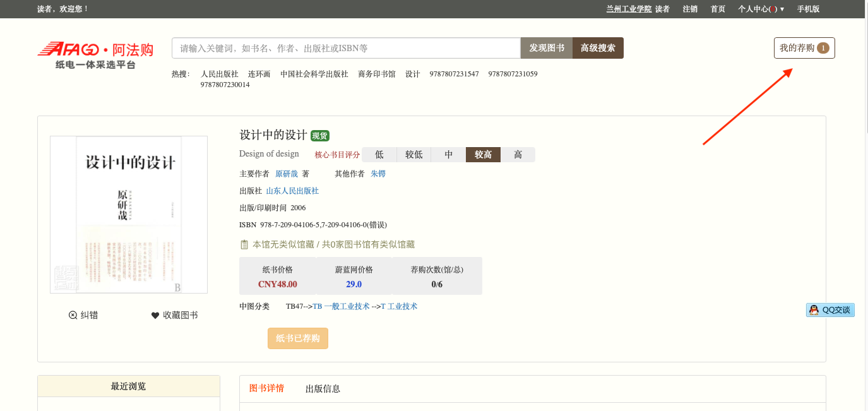The height and width of the screenshot is (411, 868).
Task: Click the 纠错 error report icon
Action: tap(73, 315)
